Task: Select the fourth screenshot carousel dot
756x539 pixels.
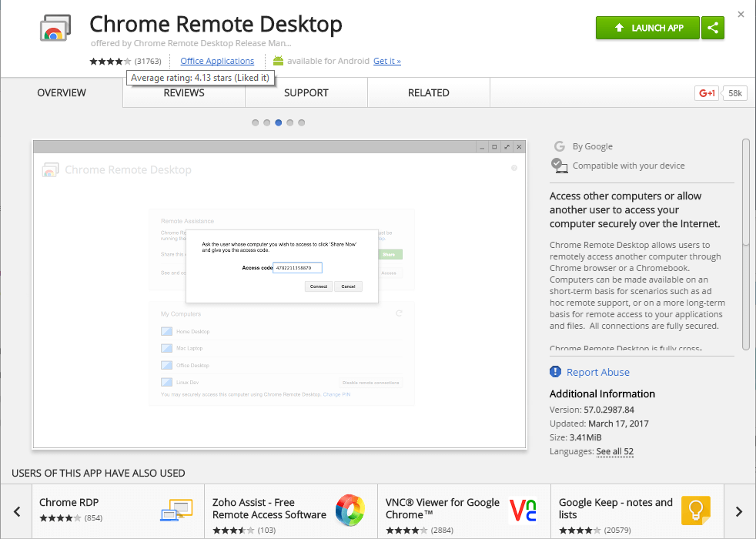Action: coord(289,122)
